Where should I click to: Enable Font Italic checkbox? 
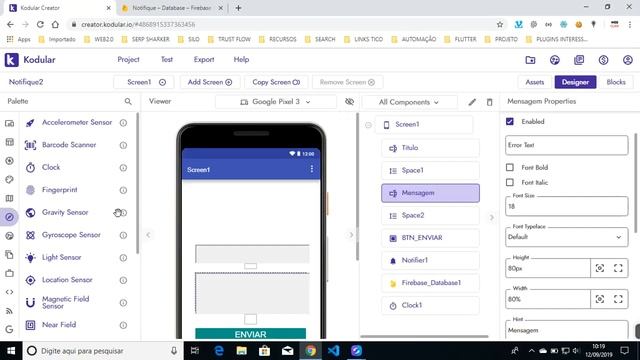510,182
